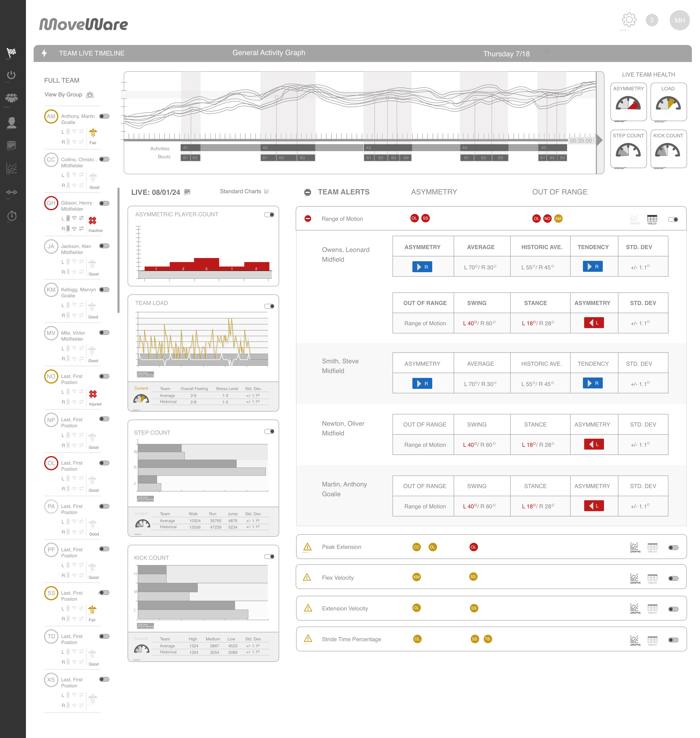Select the stopwatch timer sidebar icon
The image size is (700, 738).
click(x=12, y=216)
